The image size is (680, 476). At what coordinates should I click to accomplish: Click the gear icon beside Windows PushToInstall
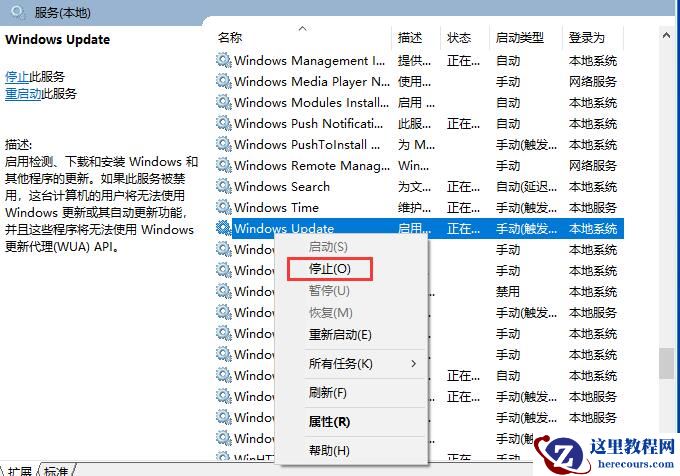tap(224, 144)
